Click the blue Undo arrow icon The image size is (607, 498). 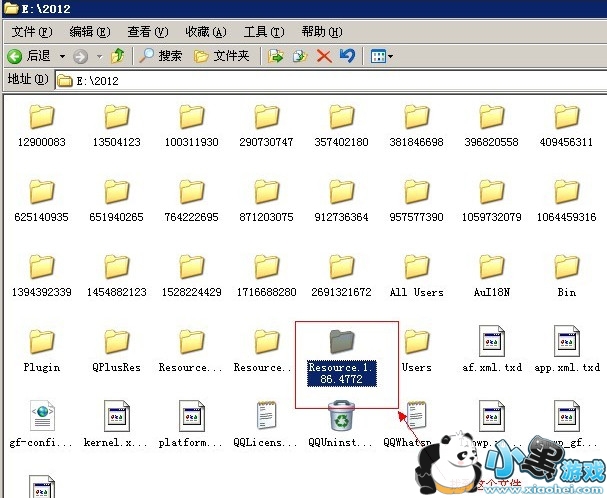click(x=347, y=56)
